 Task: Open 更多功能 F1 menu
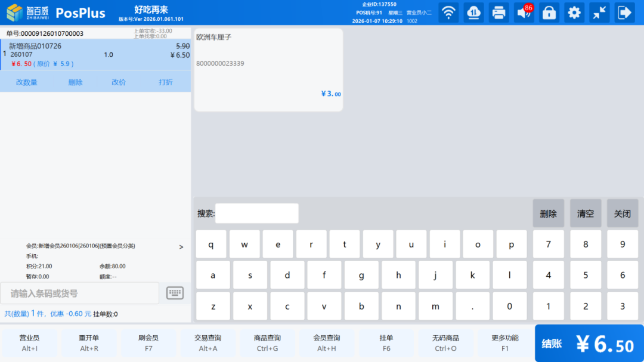(x=504, y=343)
